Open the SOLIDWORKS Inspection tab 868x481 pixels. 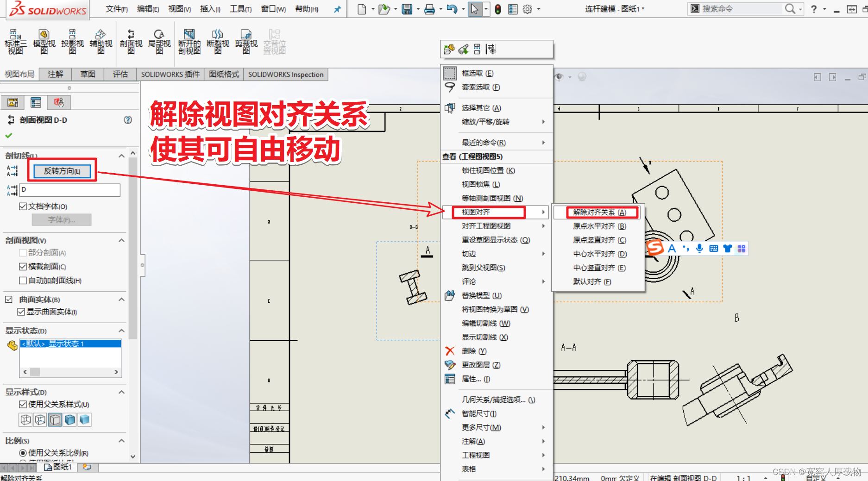[286, 74]
